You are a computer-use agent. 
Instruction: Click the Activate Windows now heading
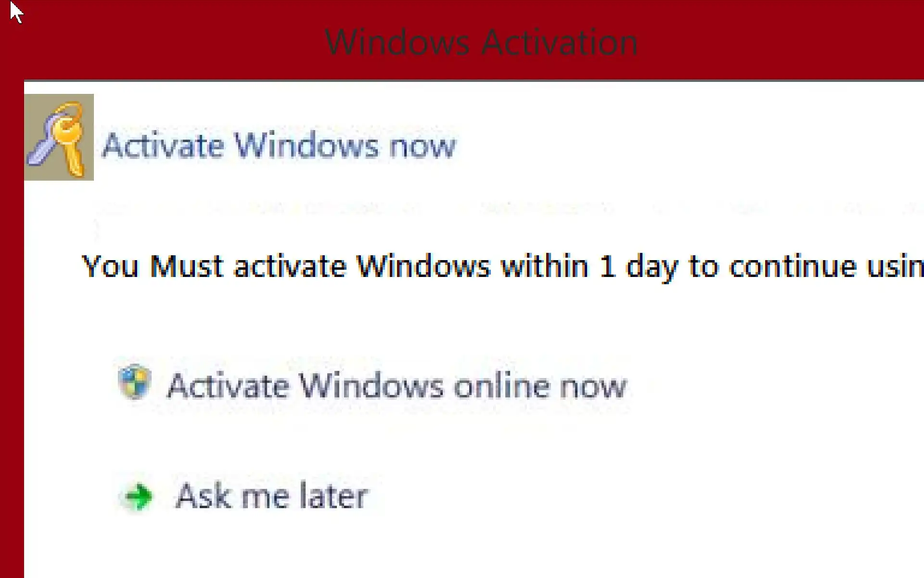pos(279,145)
